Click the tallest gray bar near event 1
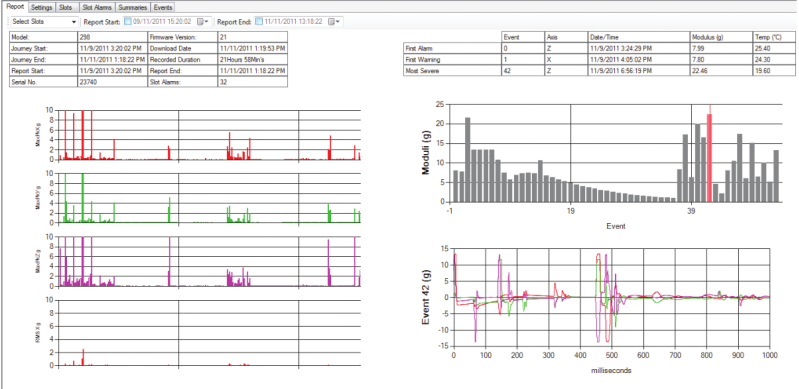Screen dimensions: 799x389 [x=468, y=160]
